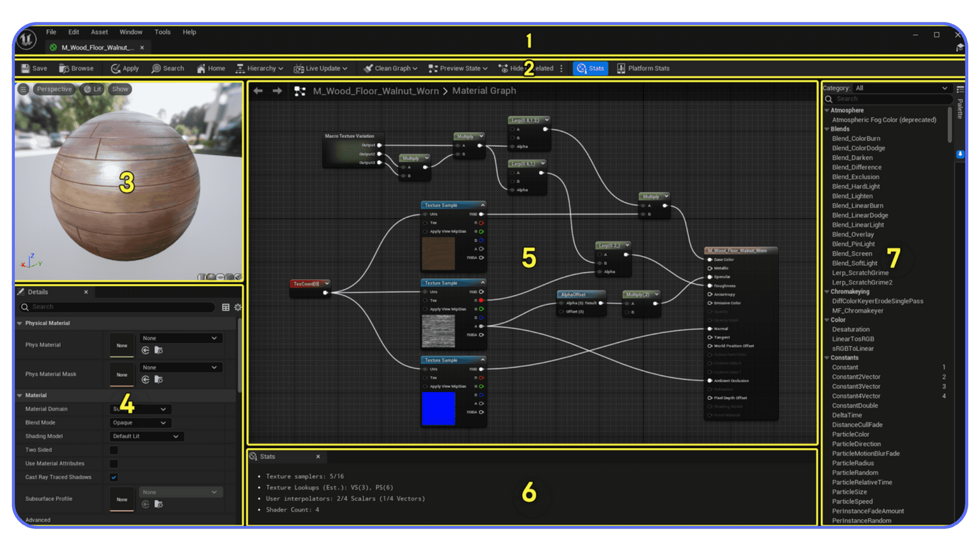Image resolution: width=980 pixels, height=551 pixels.
Task: Toggle the Lit view mode button
Action: coord(92,89)
